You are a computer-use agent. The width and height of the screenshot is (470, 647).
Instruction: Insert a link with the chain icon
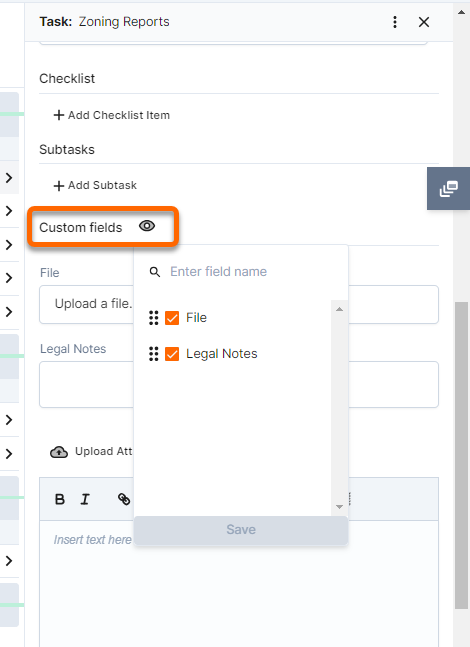(124, 499)
